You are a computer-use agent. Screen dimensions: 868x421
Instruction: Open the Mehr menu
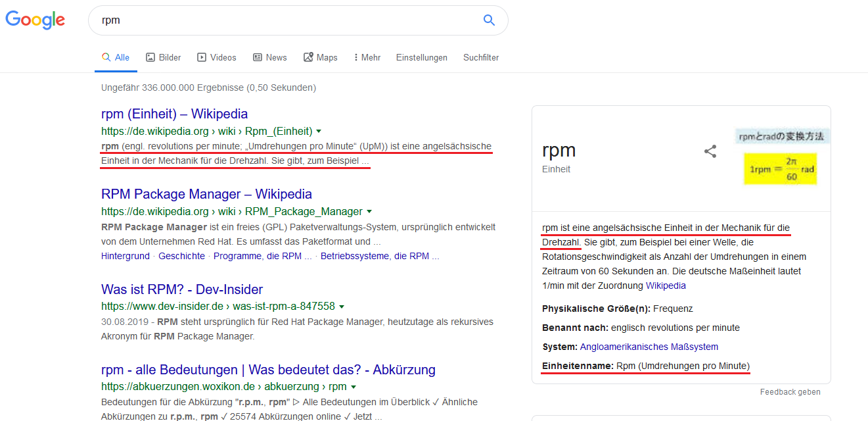(x=367, y=58)
